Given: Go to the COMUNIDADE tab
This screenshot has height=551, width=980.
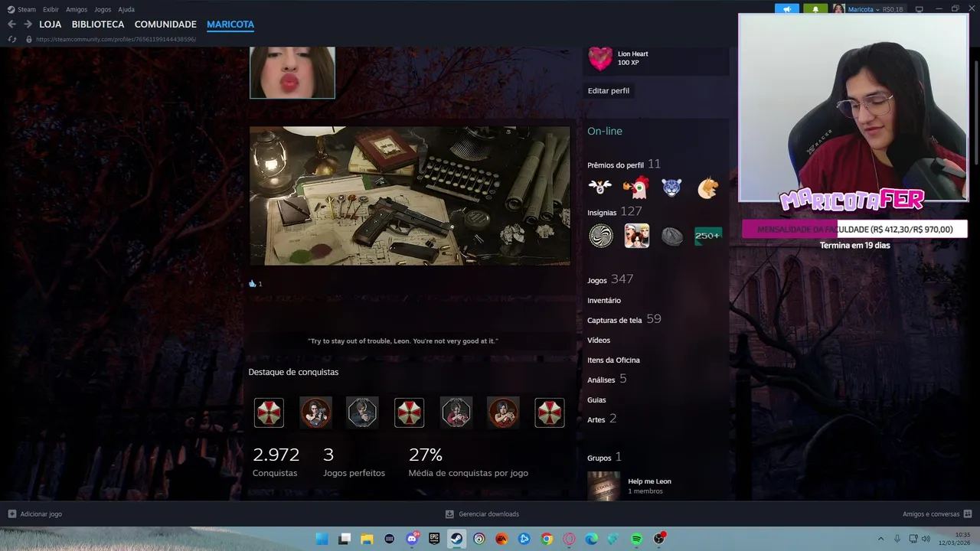Looking at the screenshot, I should (165, 24).
